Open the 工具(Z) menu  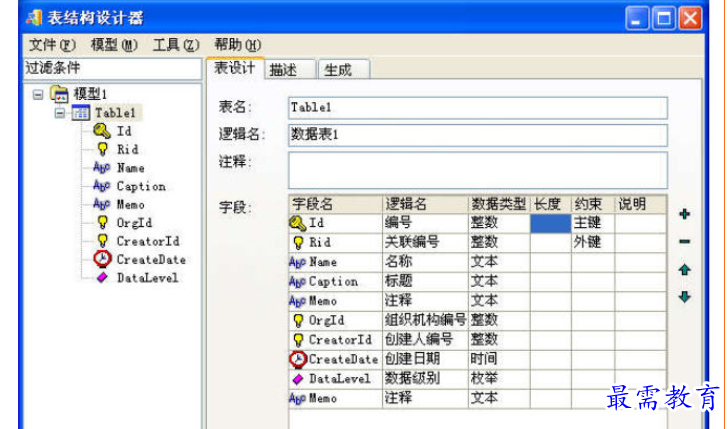[x=176, y=45]
